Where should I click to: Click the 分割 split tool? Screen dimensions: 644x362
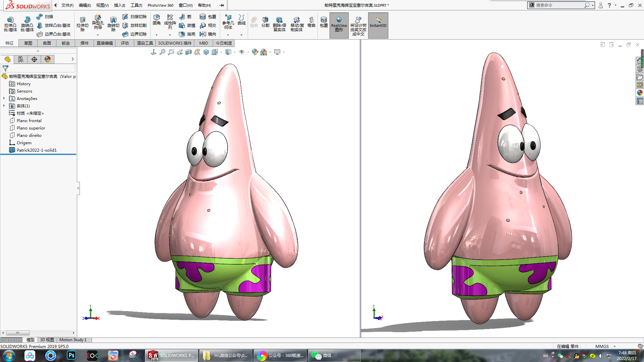265,22
